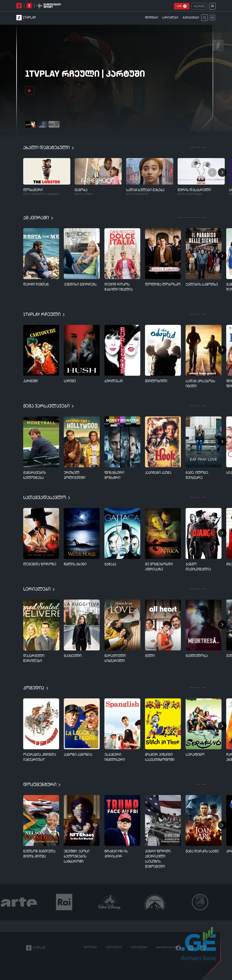Expand the კომედია section arrow

(47, 688)
